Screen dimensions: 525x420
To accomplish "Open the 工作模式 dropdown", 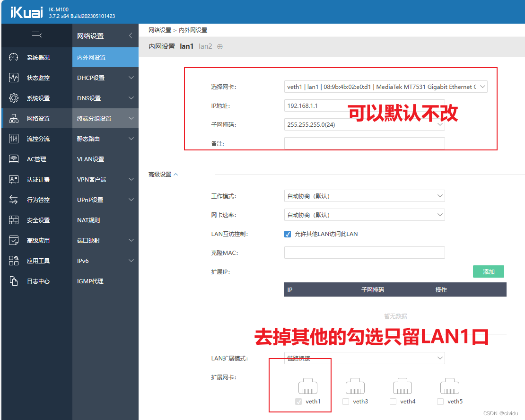I will 364,196.
